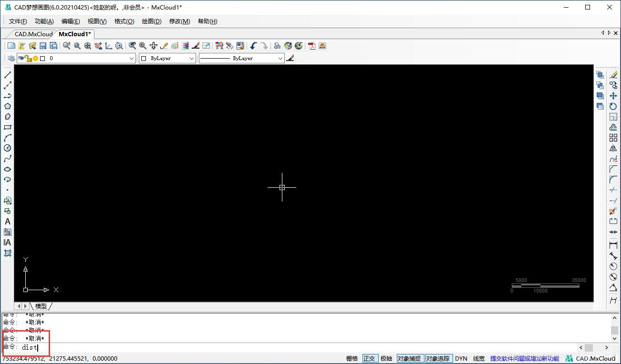Open the 格式(O) menu
The image size is (621, 364).
[124, 21]
